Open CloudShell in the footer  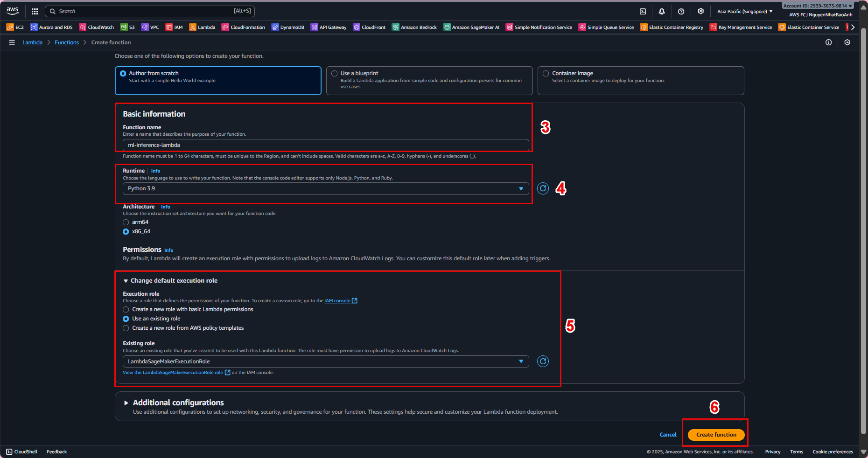(x=21, y=452)
